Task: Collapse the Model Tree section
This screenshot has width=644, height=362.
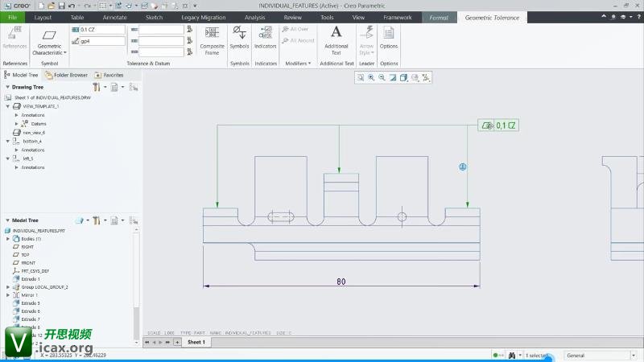Action: pyautogui.click(x=7, y=220)
